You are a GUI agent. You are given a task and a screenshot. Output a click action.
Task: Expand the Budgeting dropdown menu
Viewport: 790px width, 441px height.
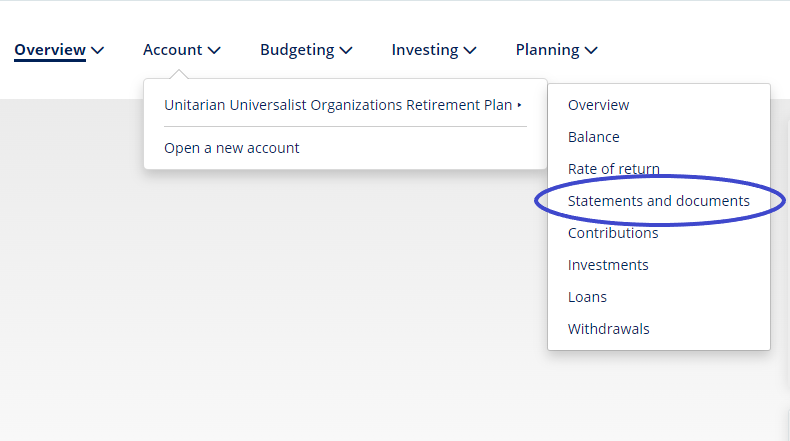[297, 50]
